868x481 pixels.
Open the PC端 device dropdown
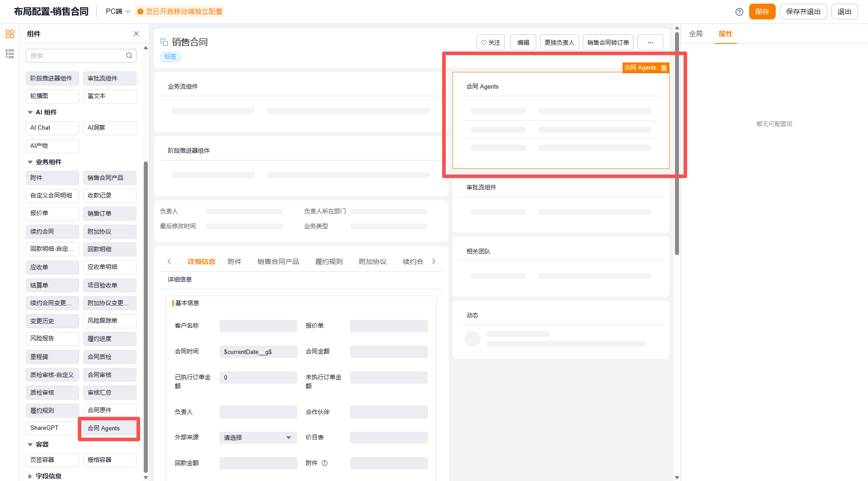tap(118, 11)
